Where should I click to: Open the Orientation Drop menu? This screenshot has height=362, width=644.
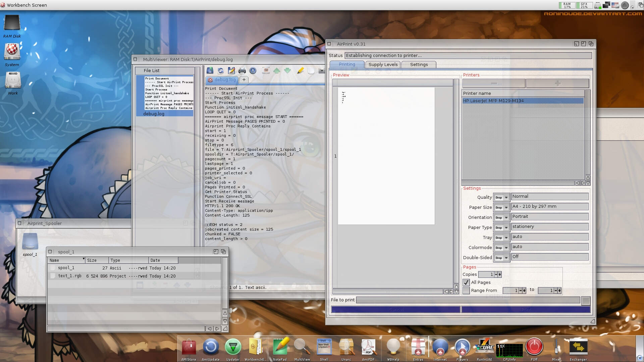point(501,218)
